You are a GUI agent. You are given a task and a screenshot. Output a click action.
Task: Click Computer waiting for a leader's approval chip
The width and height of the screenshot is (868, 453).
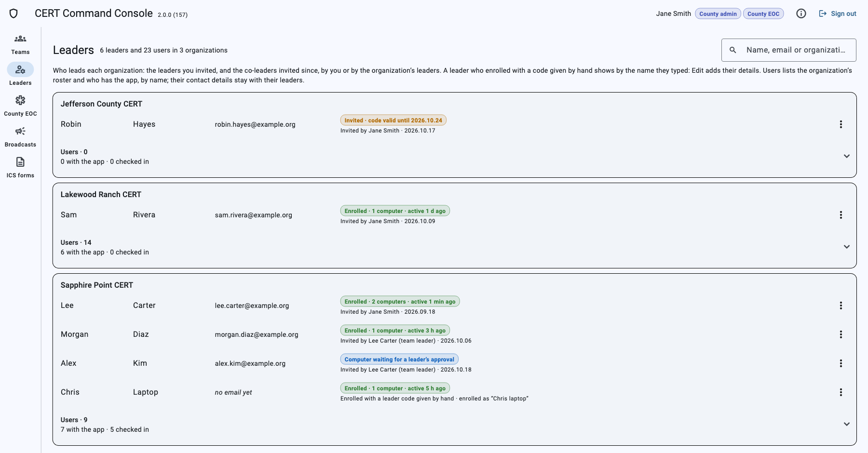click(x=399, y=360)
